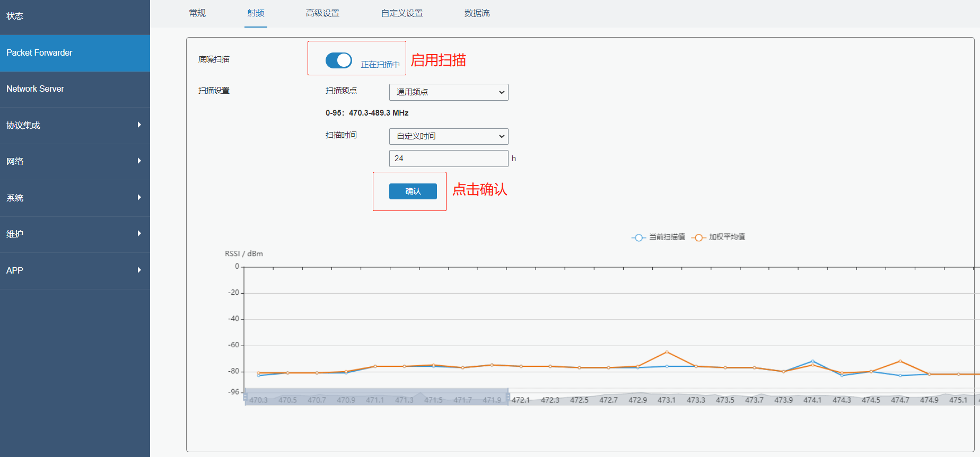The width and height of the screenshot is (980, 457).
Task: Open the 状态 sidebar item
Action: coord(15,16)
